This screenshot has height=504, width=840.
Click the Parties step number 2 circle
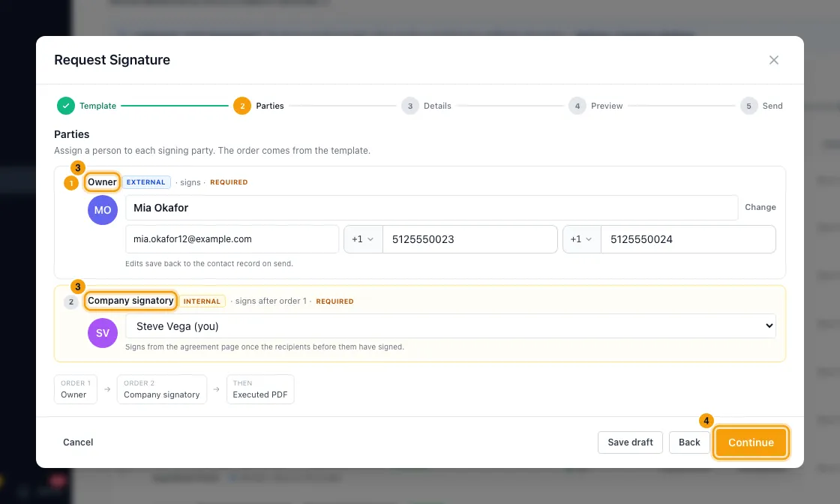tap(242, 106)
